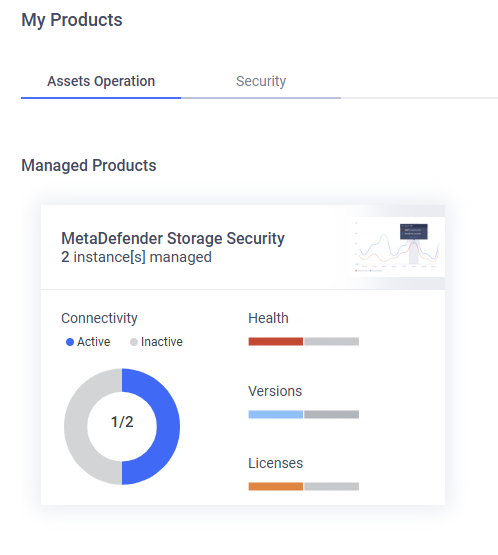Viewport: 498px width, 555px height.
Task: Click the 1/2 value in the donut
Action: 122,422
